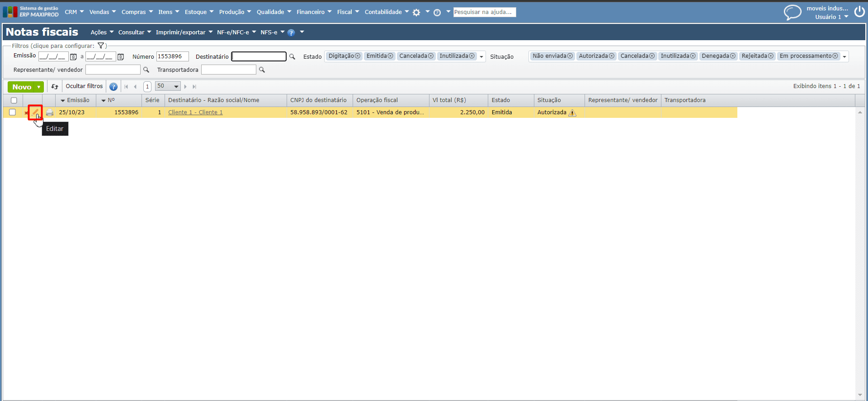The height and width of the screenshot is (401, 868).
Task: Open the top help dropdown arrow
Action: 448,12
